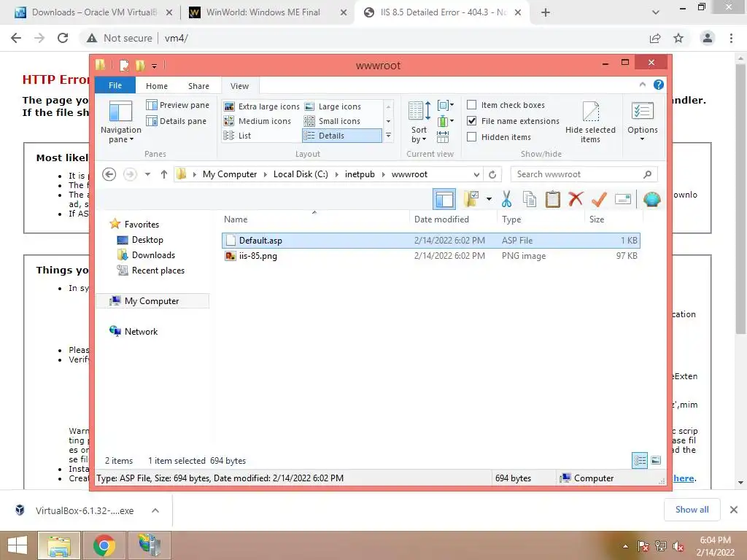Open the Quick Access Toolbar customize dropdown

pos(155,66)
